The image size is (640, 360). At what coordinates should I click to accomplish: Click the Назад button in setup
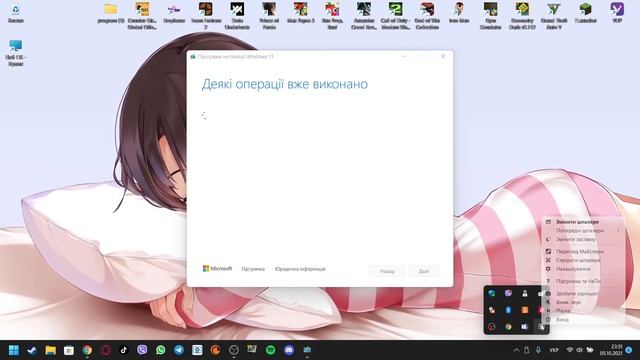387,271
